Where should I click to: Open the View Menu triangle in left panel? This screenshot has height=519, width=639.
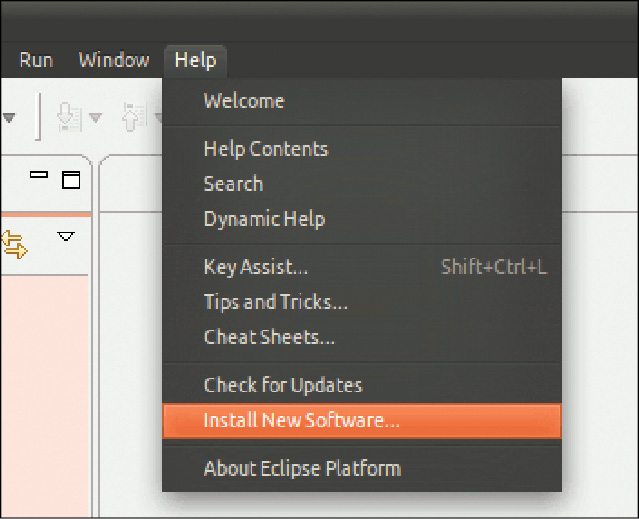(x=66, y=237)
